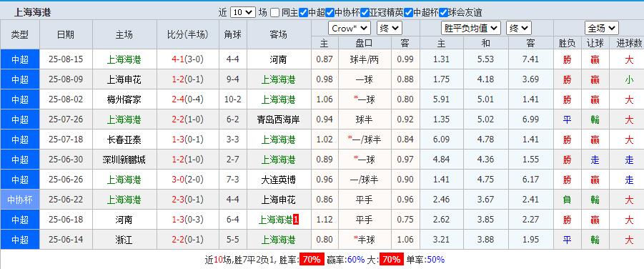The height and width of the screenshot is (269, 644).
Task: Open the 2-2(0-1) score link
Action: coord(188,240)
